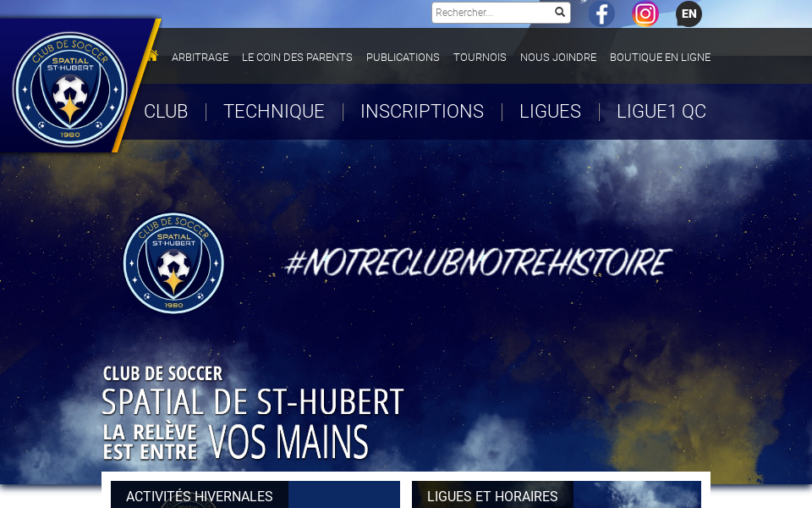This screenshot has height=508, width=812.
Task: Select the club crest in the banner
Action: (x=173, y=263)
